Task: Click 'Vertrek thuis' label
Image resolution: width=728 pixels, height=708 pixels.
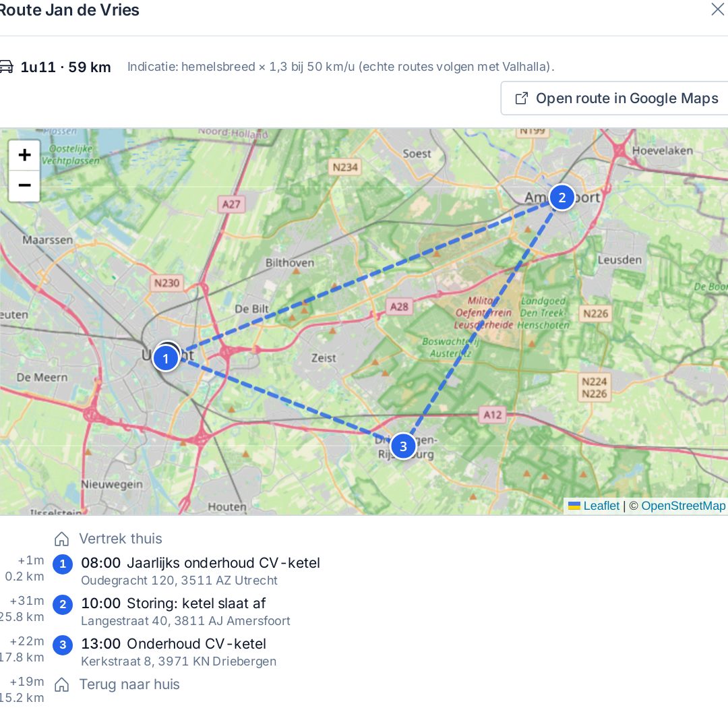Action: 121,539
